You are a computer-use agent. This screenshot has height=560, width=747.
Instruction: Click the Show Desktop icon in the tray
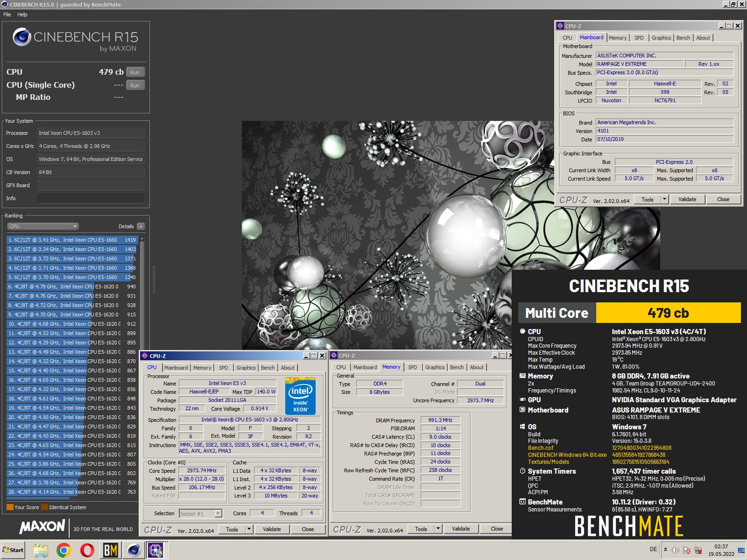(x=741, y=550)
